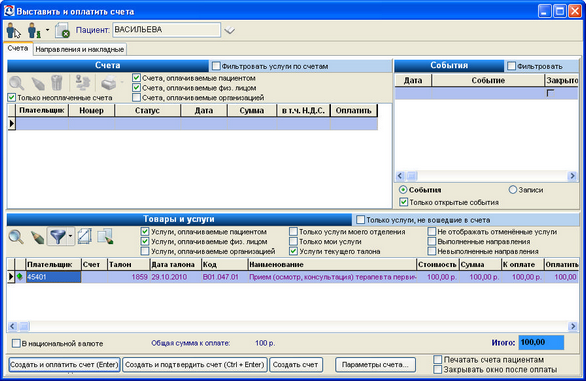Enable Только мои услуги checkbox
Viewport: 586px width, 381px height.
tap(293, 242)
